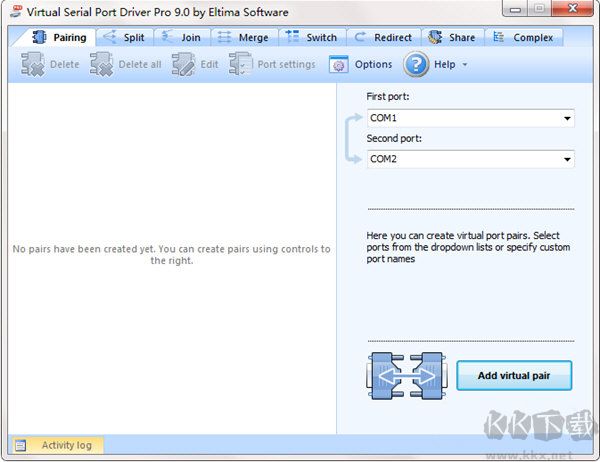Expand the First port dropdown arrow
Image resolution: width=600 pixels, height=462 pixels.
(x=567, y=118)
